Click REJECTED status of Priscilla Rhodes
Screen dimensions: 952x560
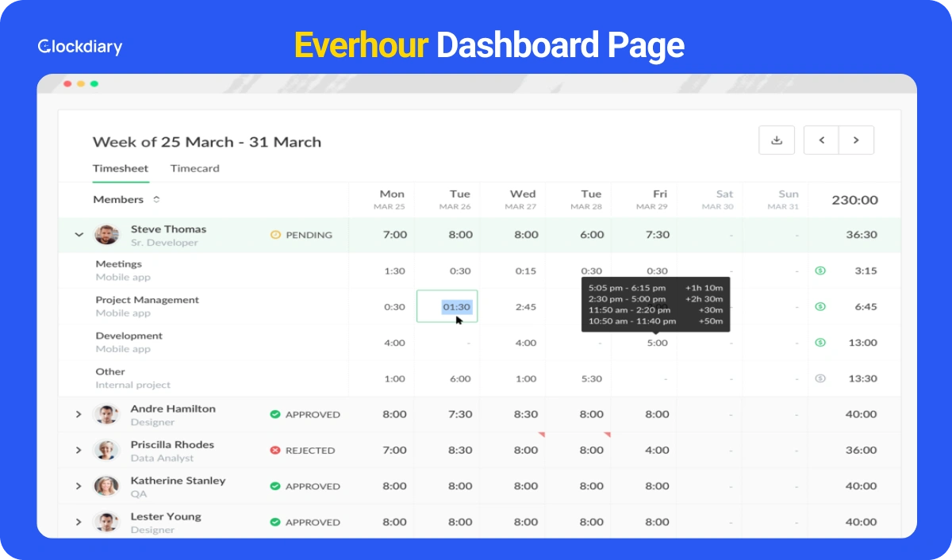(310, 451)
